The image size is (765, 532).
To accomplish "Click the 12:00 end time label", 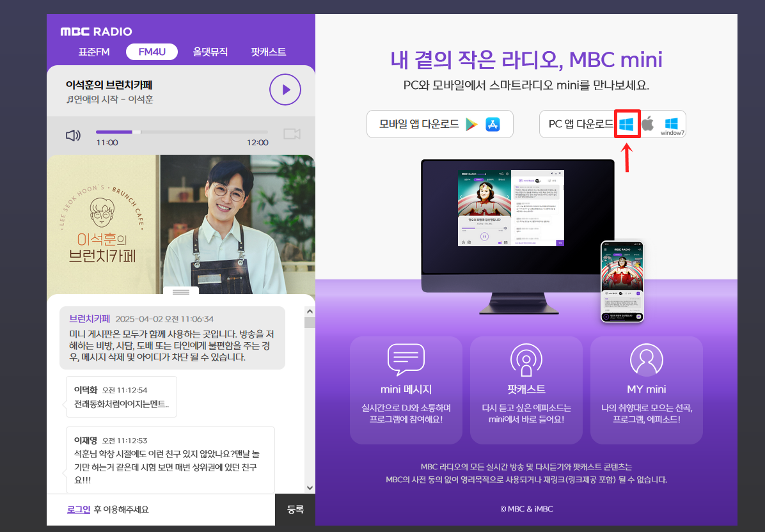I will click(x=258, y=143).
